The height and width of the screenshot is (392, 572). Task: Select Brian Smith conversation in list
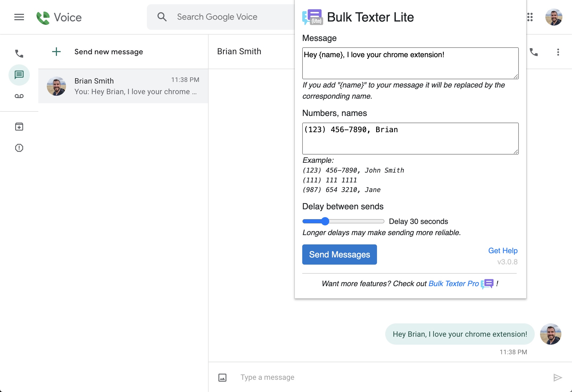click(x=123, y=86)
